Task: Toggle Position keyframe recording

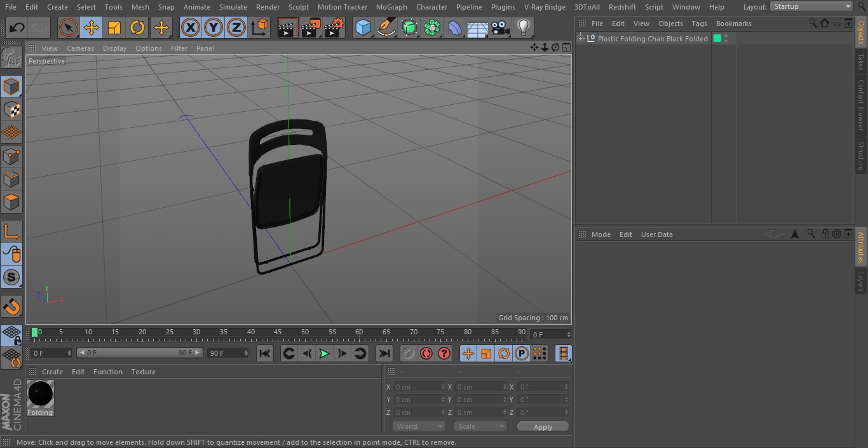Action: 468,353
